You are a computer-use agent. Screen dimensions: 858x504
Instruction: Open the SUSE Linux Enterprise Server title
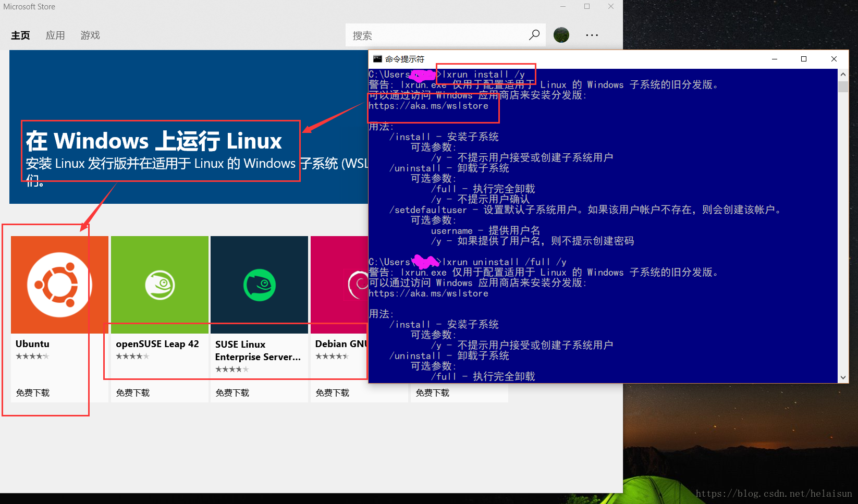[x=258, y=351]
